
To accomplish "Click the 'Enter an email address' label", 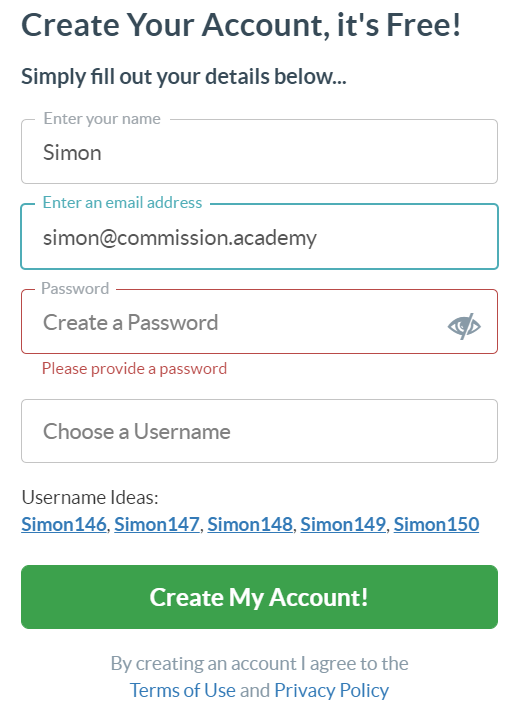I will [122, 202].
